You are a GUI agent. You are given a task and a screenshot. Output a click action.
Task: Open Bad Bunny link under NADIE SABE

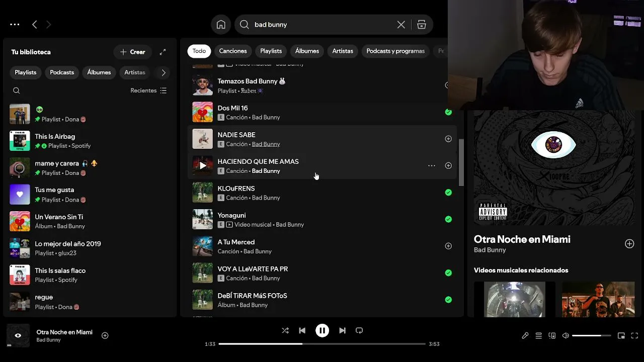pos(266,144)
